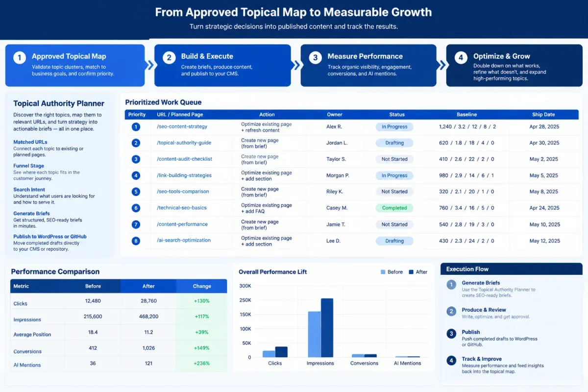The width and height of the screenshot is (588, 392).
Task: Click priority badge 5 for /seo-tools-comparison
Action: pyautogui.click(x=136, y=192)
